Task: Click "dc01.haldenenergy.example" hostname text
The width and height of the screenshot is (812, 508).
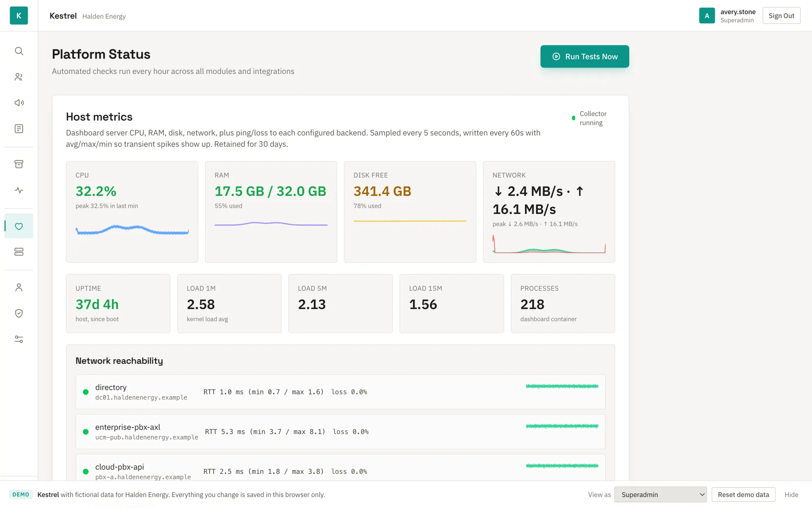Action: point(141,397)
